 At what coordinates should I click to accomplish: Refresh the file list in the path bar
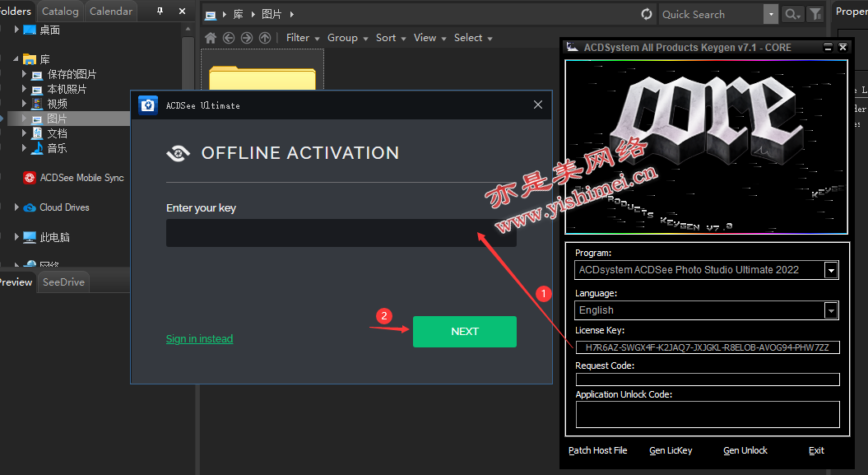(x=647, y=14)
